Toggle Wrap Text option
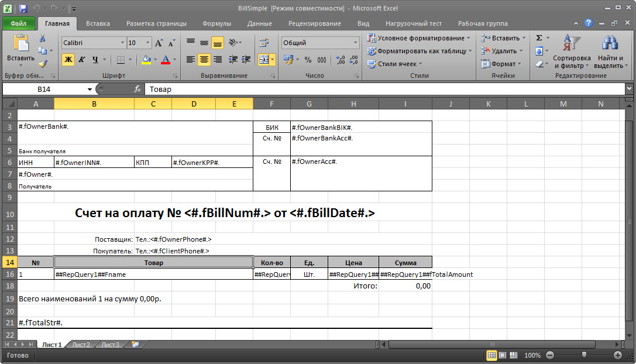Screen dimensions: 636x364 (x=264, y=42)
